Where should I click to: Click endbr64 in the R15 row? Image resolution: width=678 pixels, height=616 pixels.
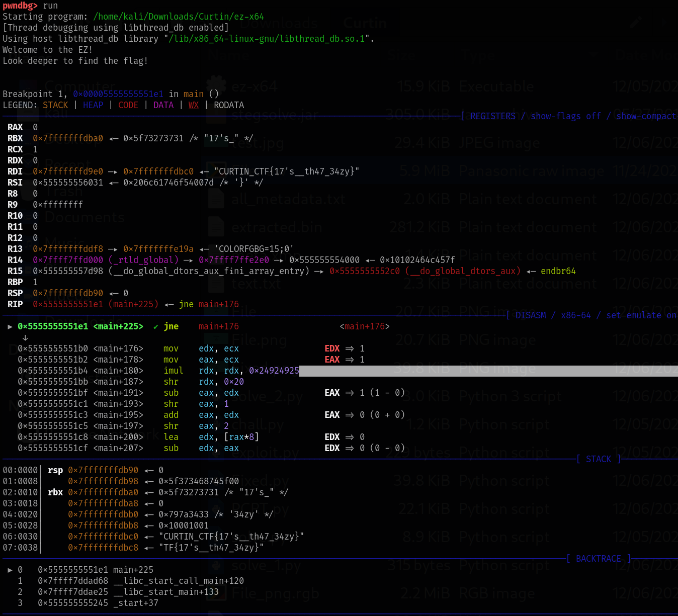[x=558, y=271]
